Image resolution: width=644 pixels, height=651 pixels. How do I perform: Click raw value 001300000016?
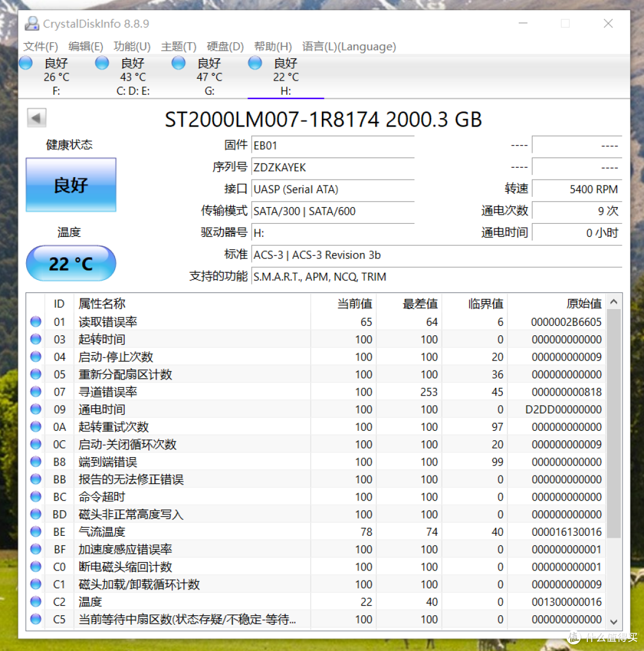pyautogui.click(x=566, y=601)
